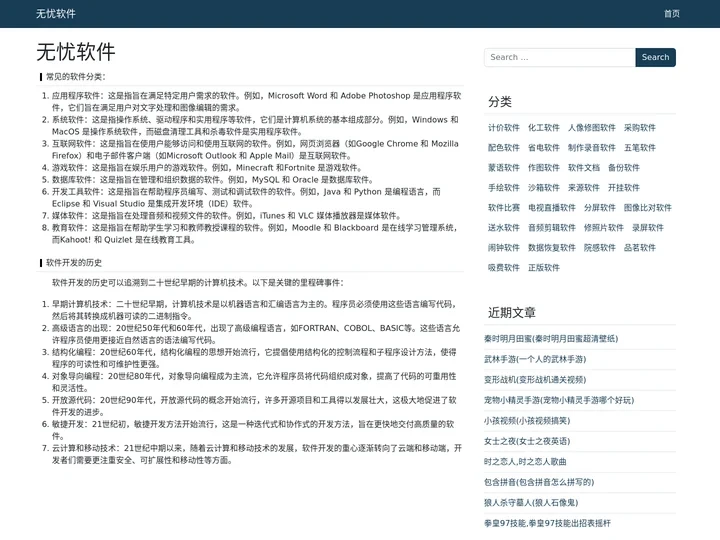This screenshot has width=720, height=540.
Task: Click the 近期文章 sidebar heading
Action: click(512, 313)
